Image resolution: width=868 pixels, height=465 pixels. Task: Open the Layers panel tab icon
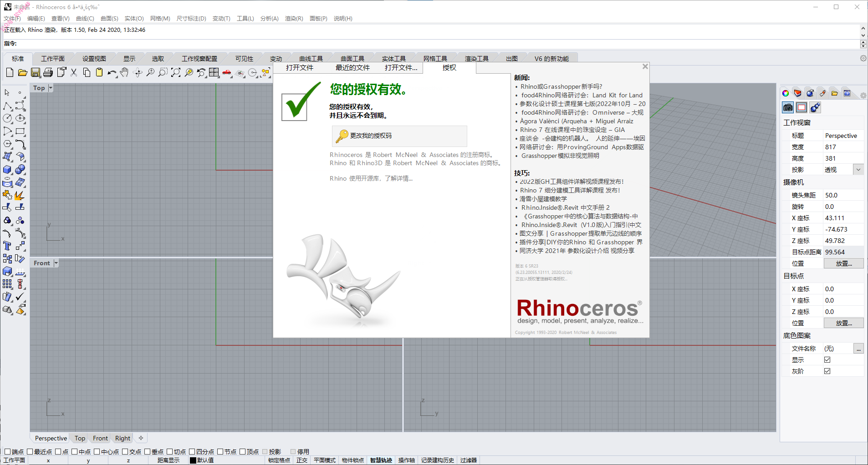[x=798, y=93]
